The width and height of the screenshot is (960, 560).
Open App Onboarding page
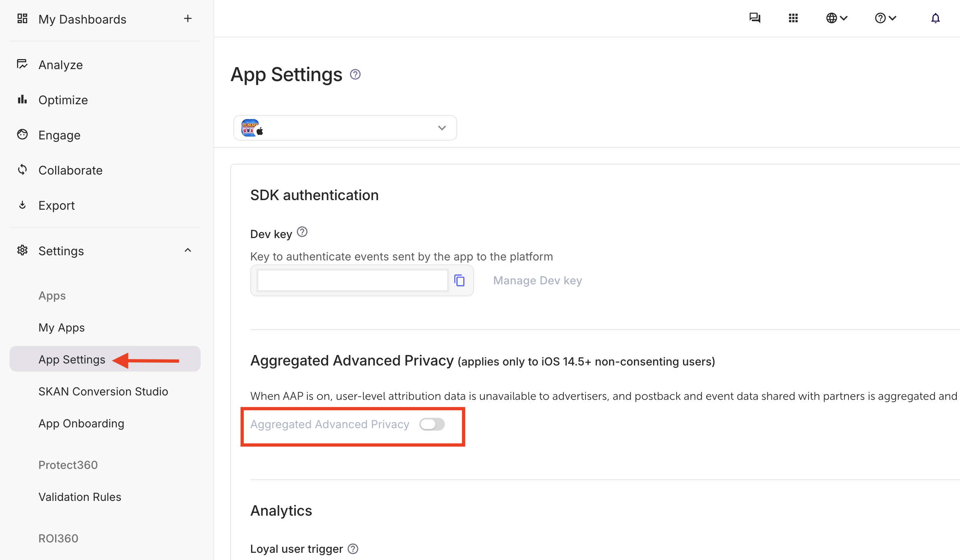click(82, 423)
